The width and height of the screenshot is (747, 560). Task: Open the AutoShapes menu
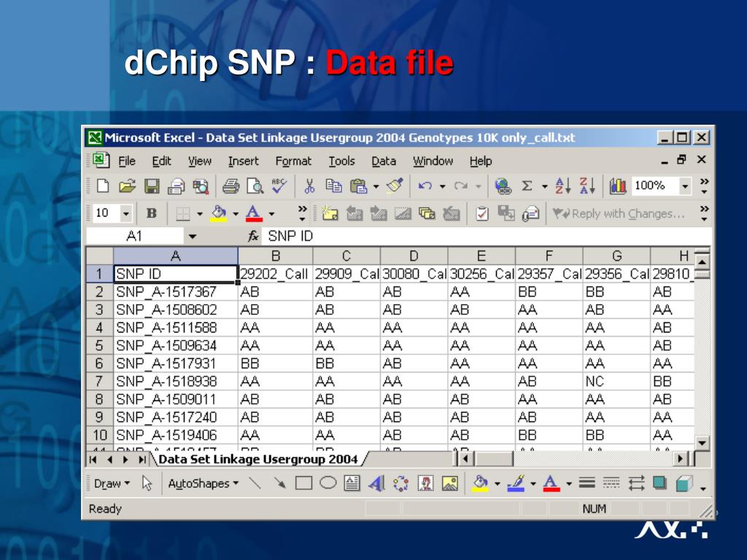click(x=203, y=483)
